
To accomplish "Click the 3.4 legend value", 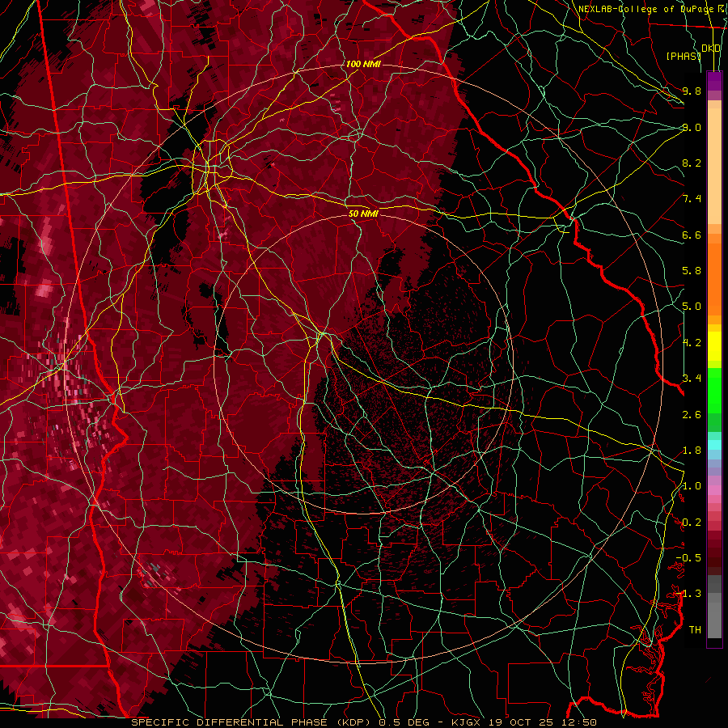I will click(x=692, y=379).
